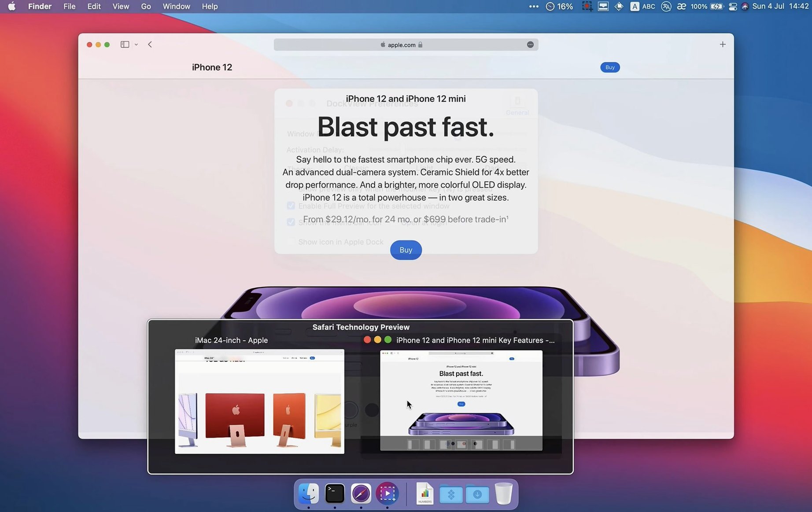
Task: Open the Go menu
Action: [x=146, y=6]
